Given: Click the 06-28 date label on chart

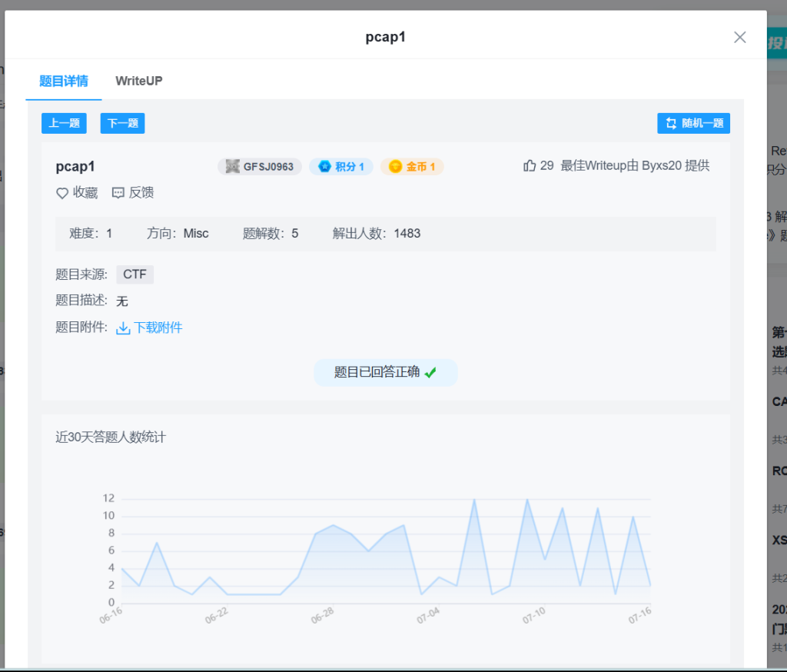Looking at the screenshot, I should point(322,614).
